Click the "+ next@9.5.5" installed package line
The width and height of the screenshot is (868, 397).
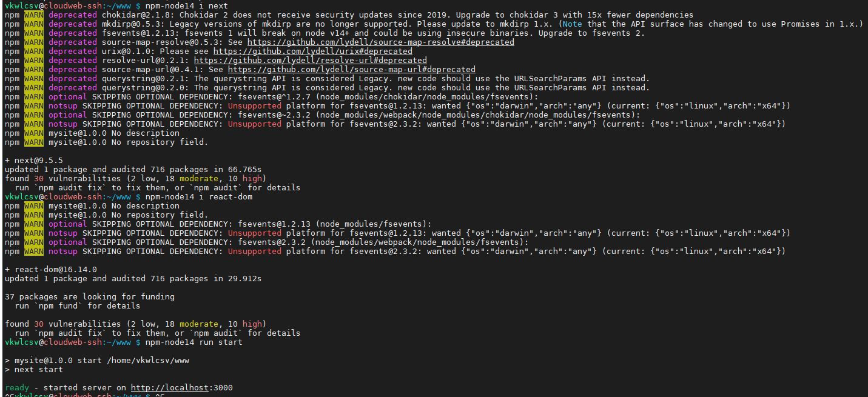pos(34,161)
